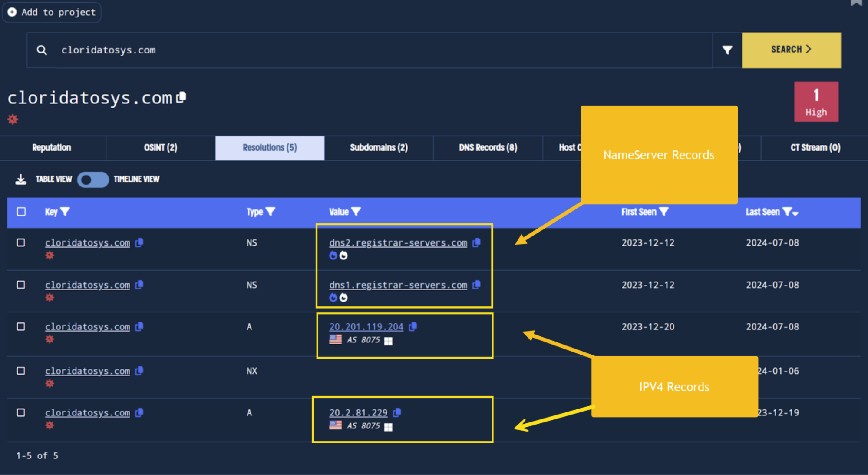The image size is (868, 475).
Task: Open cloridatosys.com key in the 20.2.81.229 row
Action: tap(88, 413)
